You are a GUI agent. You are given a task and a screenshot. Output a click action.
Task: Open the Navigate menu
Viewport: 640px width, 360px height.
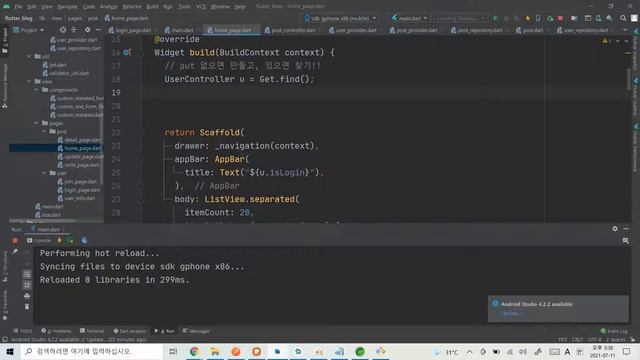click(67, 7)
